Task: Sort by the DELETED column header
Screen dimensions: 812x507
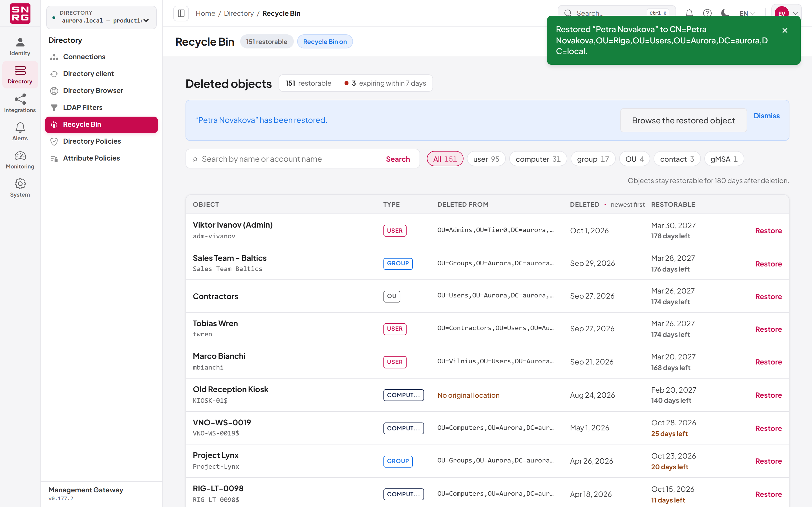Action: [584, 204]
